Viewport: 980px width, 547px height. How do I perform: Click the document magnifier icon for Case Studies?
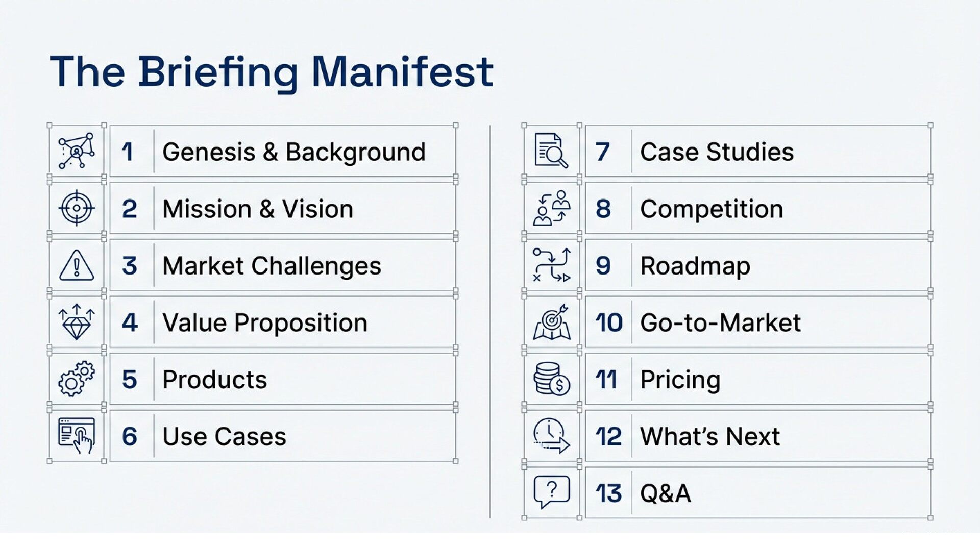[x=551, y=151]
